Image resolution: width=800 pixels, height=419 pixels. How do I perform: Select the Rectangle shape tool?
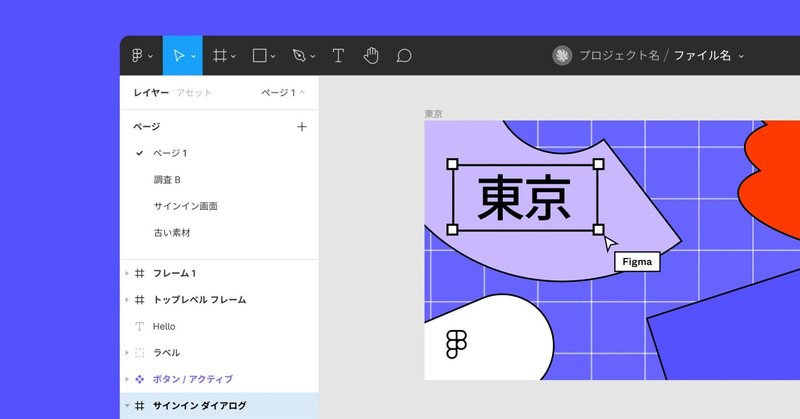click(259, 56)
